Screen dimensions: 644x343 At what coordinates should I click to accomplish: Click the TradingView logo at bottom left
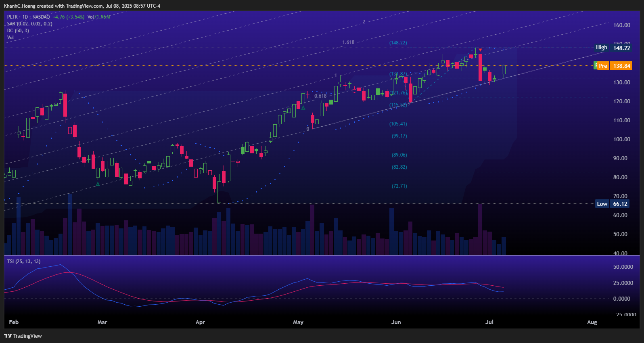tap(23, 336)
